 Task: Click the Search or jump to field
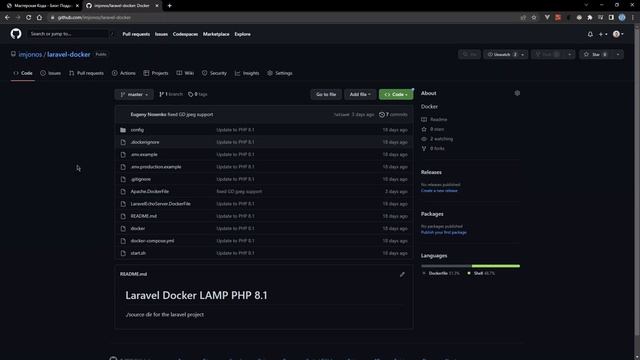click(x=69, y=34)
